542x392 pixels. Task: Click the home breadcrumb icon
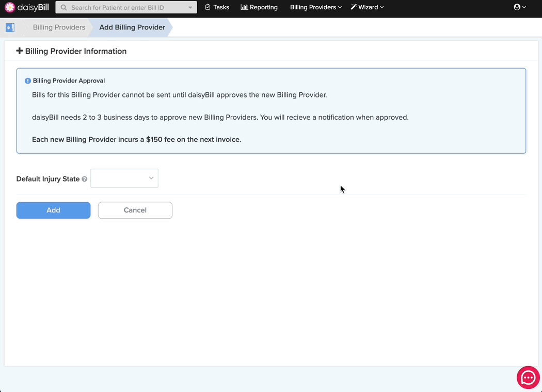10,27
